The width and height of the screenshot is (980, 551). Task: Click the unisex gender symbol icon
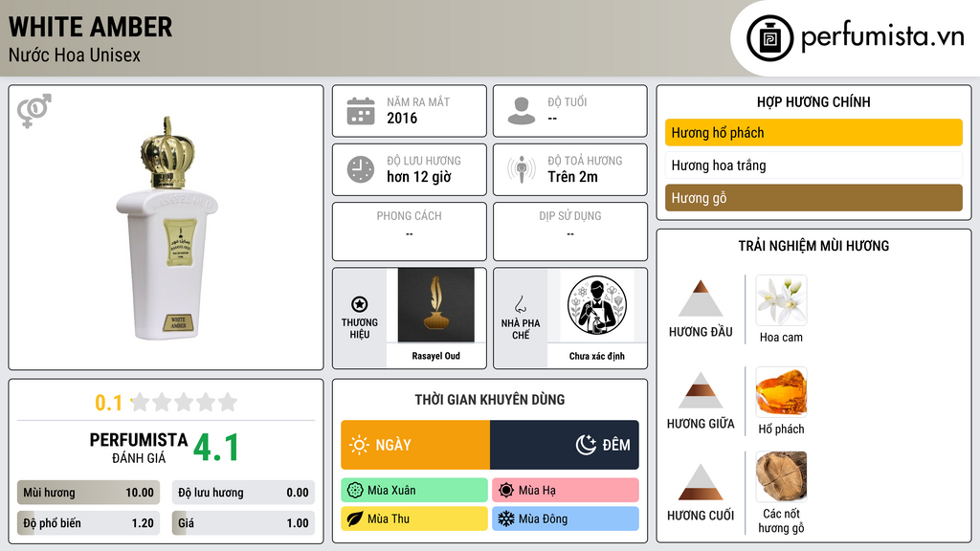coord(34,111)
